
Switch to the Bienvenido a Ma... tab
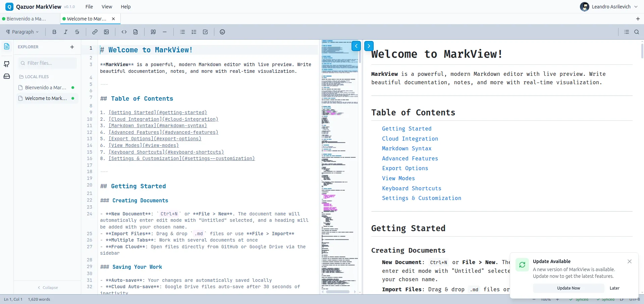tap(27, 18)
